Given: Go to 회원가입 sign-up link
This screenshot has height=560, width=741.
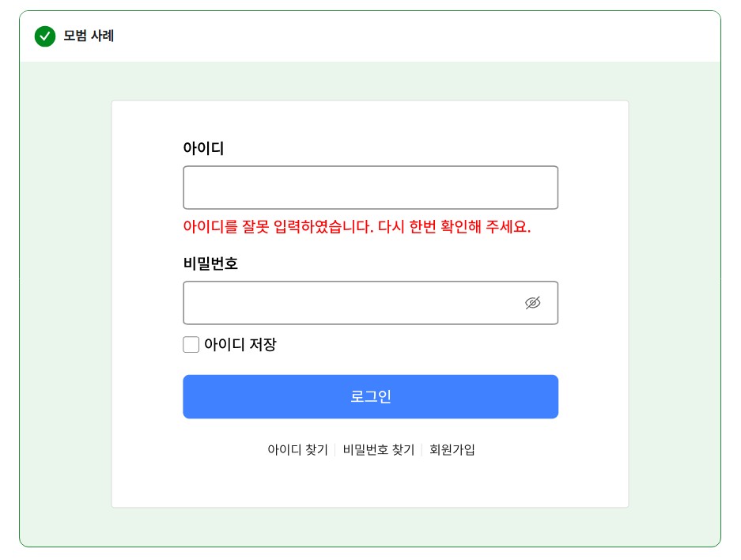Looking at the screenshot, I should pos(452,450).
